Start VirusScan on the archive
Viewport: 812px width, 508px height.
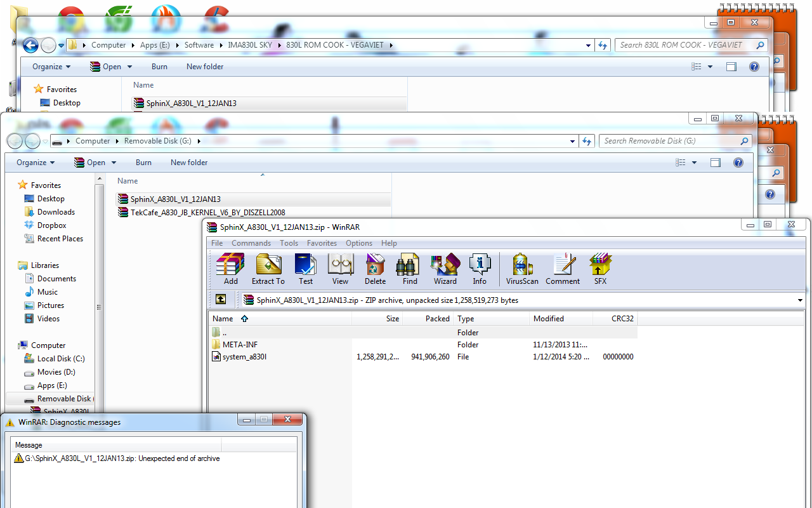coord(522,269)
